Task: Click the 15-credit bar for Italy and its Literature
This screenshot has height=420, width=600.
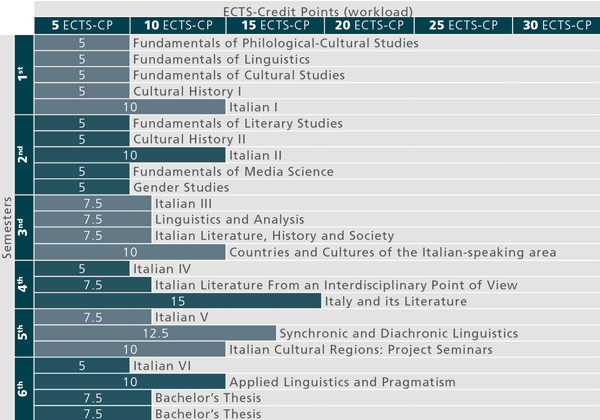Action: (x=178, y=301)
